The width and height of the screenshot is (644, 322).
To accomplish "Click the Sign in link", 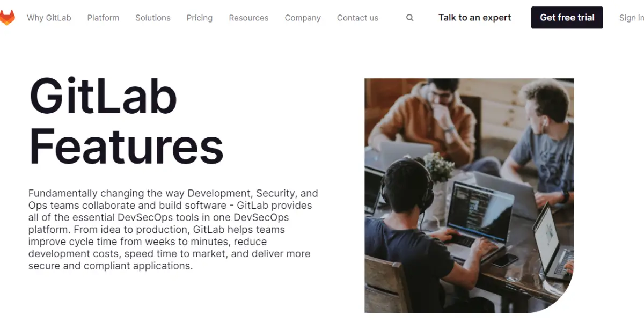I will (x=632, y=18).
